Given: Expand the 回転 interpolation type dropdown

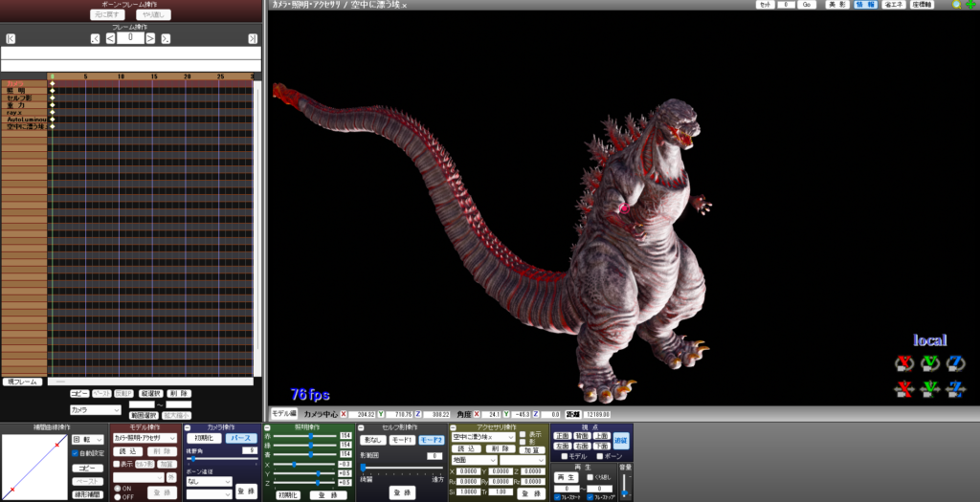Looking at the screenshot, I should (x=88, y=439).
